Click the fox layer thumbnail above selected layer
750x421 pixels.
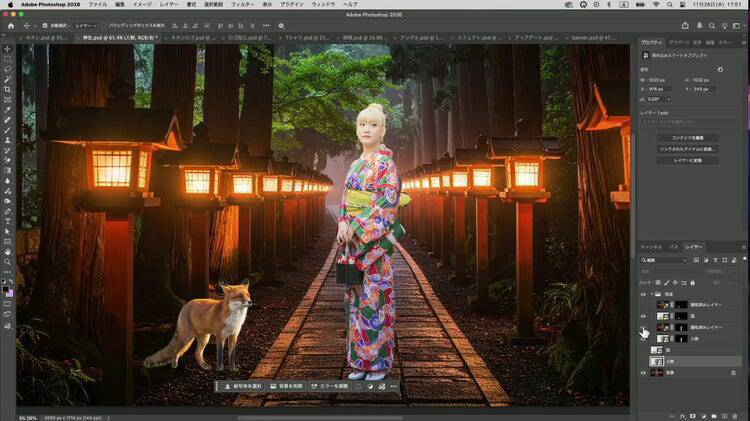click(656, 350)
